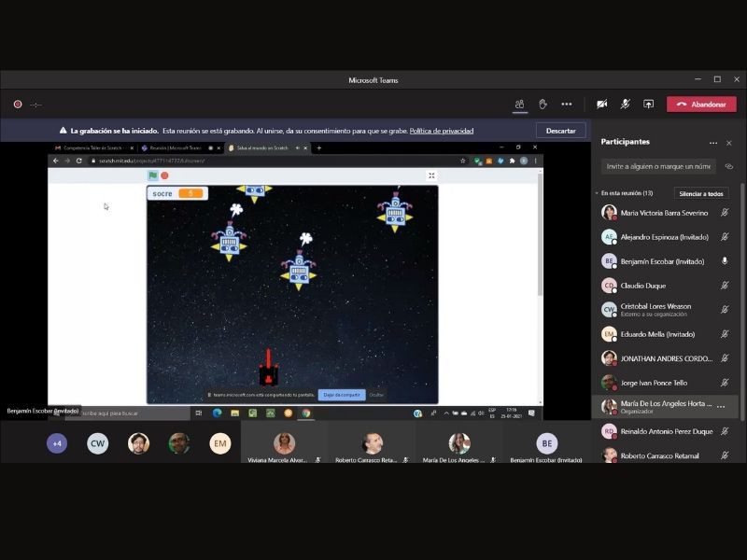Open the more actions menu in the meeting toolbar
Screen dimensions: 747x560
(x=567, y=105)
